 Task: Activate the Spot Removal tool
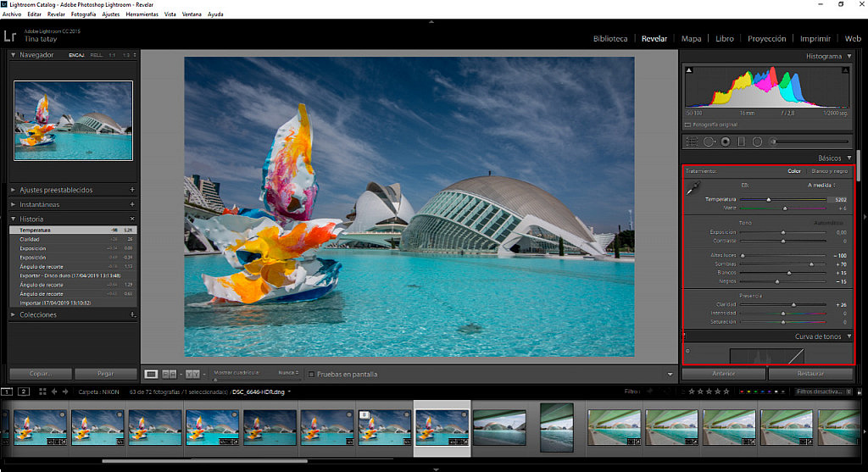coord(709,142)
